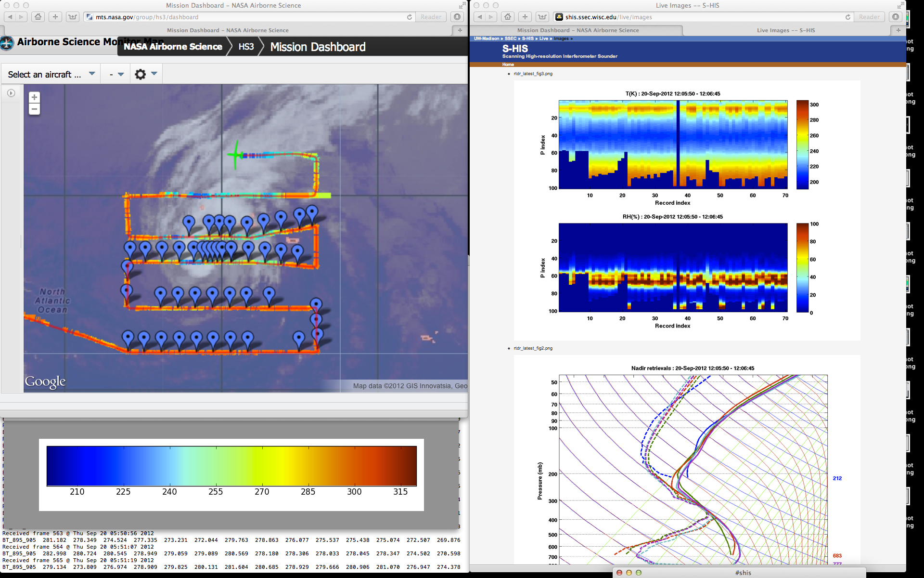Image resolution: width=924 pixels, height=578 pixels.
Task: Click the side panel play arrow icon
Action: pyautogui.click(x=11, y=93)
